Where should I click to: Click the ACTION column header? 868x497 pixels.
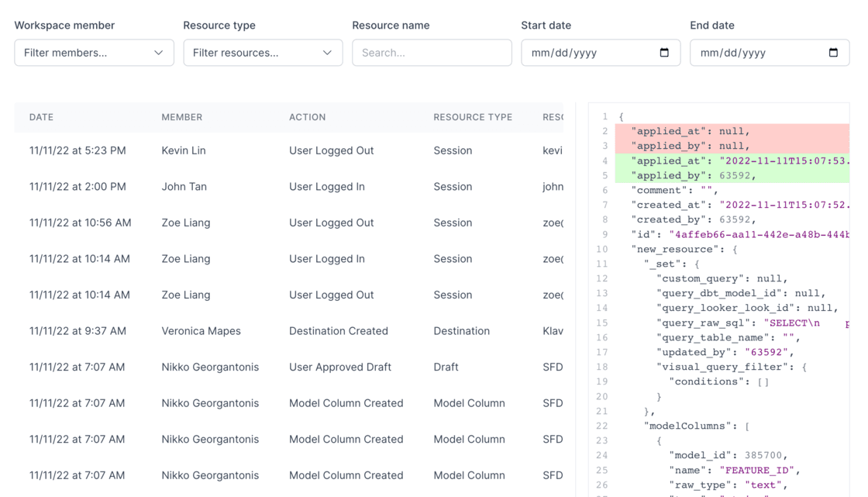tap(308, 117)
